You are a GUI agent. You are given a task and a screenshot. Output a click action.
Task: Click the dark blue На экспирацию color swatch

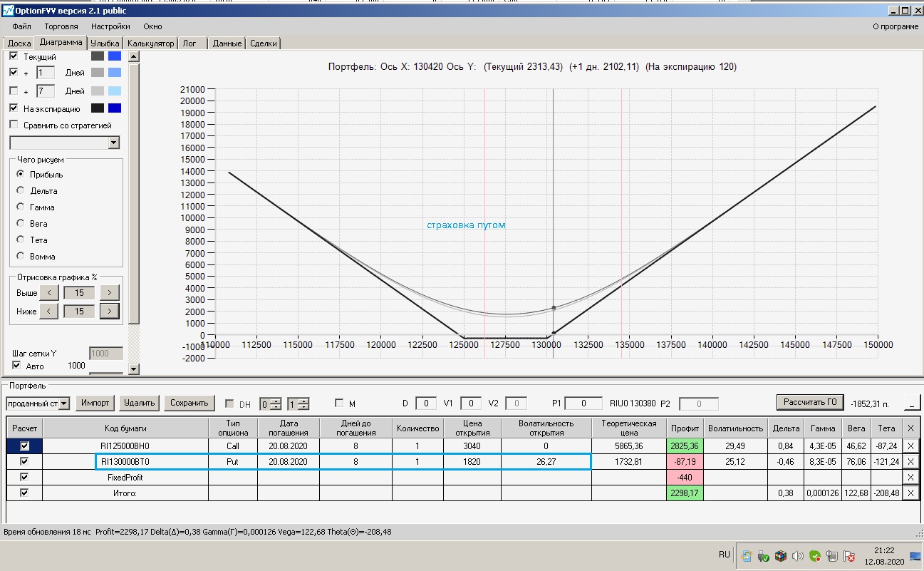pyautogui.click(x=114, y=108)
